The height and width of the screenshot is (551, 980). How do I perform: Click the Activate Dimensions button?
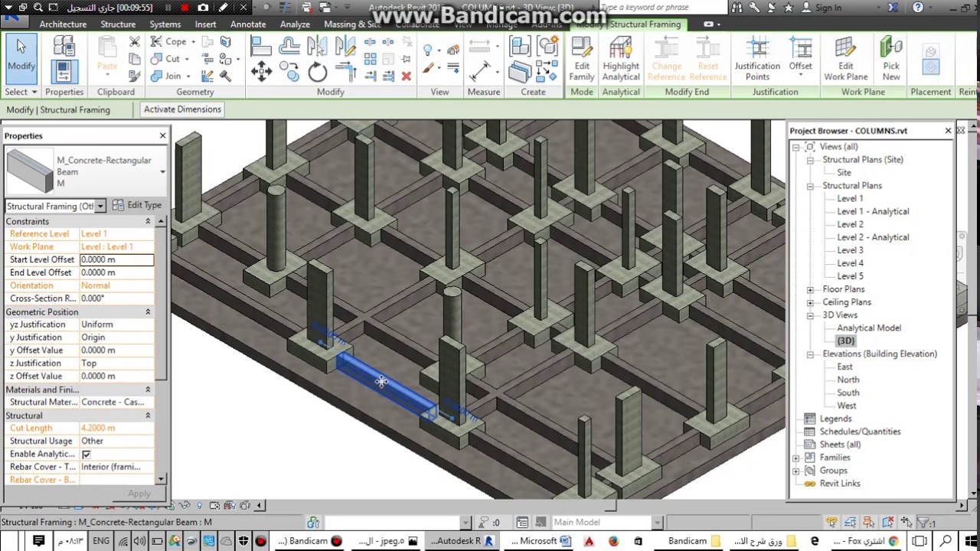click(182, 109)
